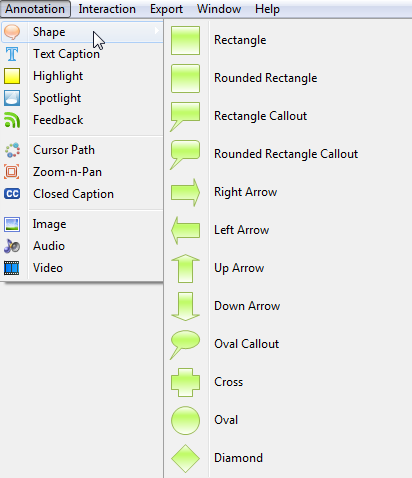Select the Cursor Path menu item
This screenshot has height=478, width=412.
82,150
